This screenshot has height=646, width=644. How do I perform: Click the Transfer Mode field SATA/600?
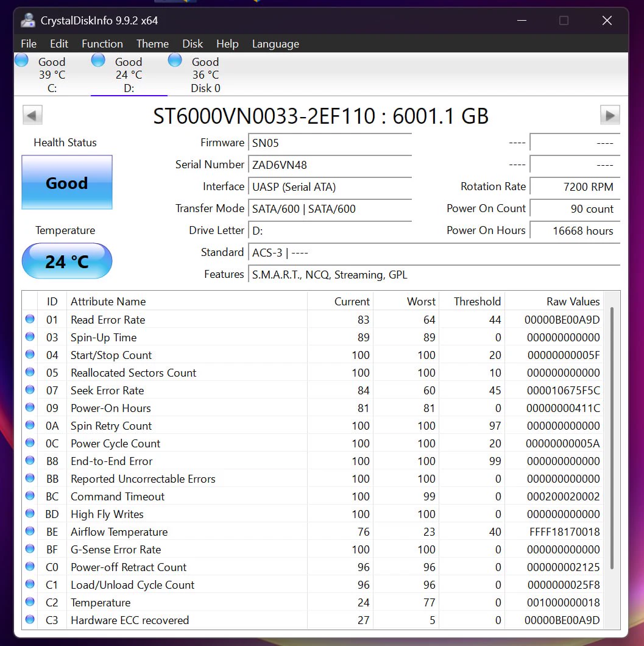click(330, 209)
